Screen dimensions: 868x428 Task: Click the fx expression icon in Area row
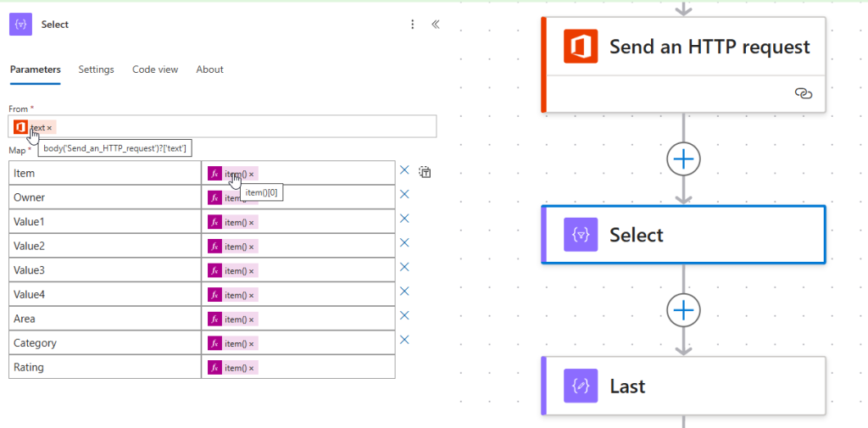214,319
